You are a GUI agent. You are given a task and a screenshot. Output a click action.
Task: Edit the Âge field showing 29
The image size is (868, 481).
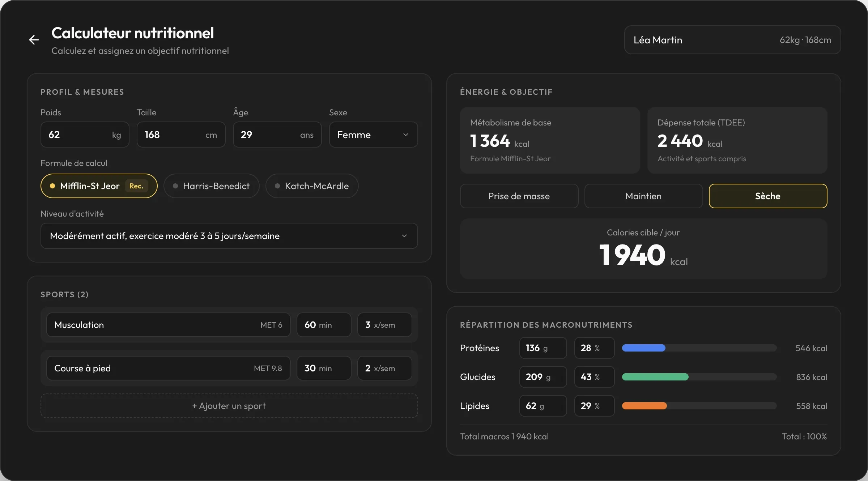[x=277, y=135]
